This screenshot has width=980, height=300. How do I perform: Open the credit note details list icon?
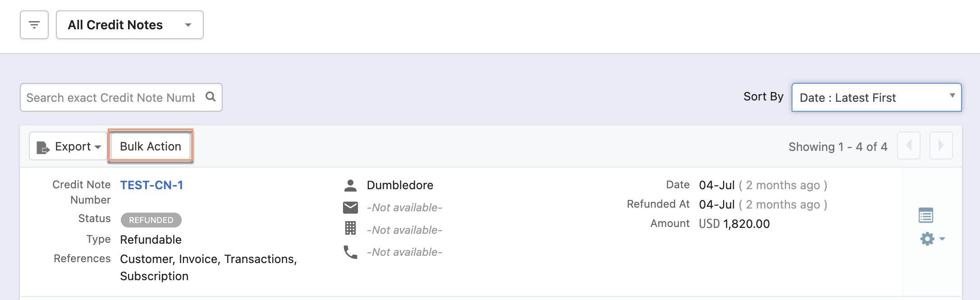tap(926, 215)
